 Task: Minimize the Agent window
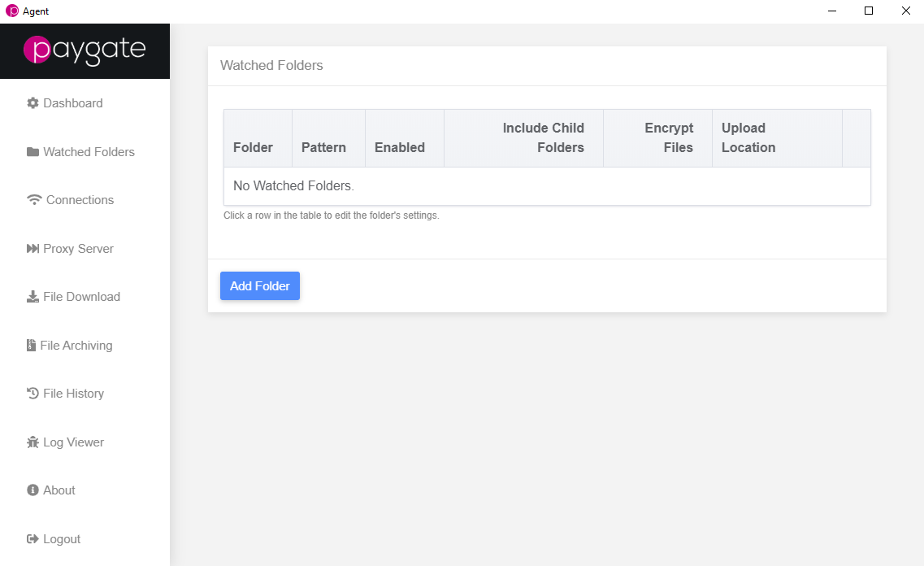(x=832, y=11)
